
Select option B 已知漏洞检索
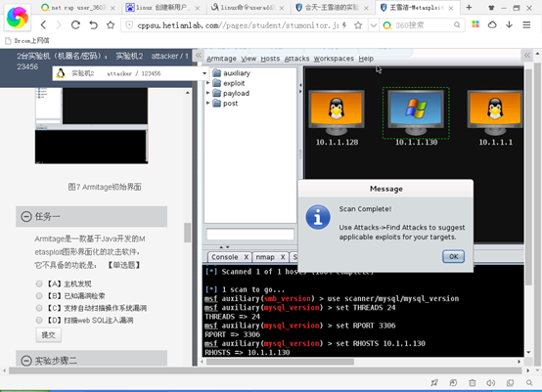click(x=39, y=295)
